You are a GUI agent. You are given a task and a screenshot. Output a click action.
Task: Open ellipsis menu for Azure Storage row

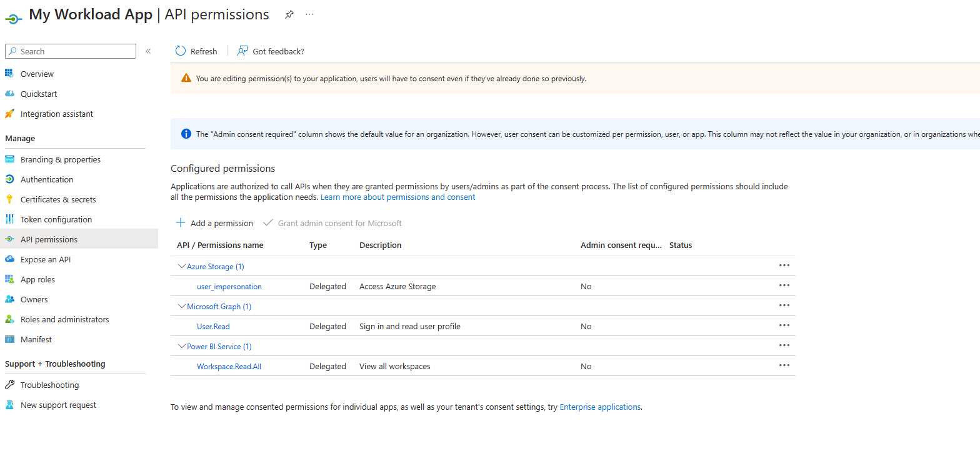tap(784, 265)
